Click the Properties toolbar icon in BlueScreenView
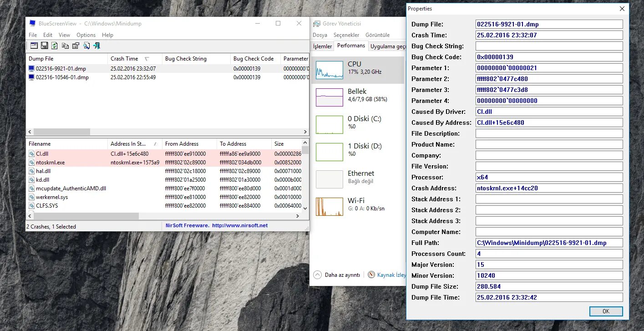 point(76,46)
